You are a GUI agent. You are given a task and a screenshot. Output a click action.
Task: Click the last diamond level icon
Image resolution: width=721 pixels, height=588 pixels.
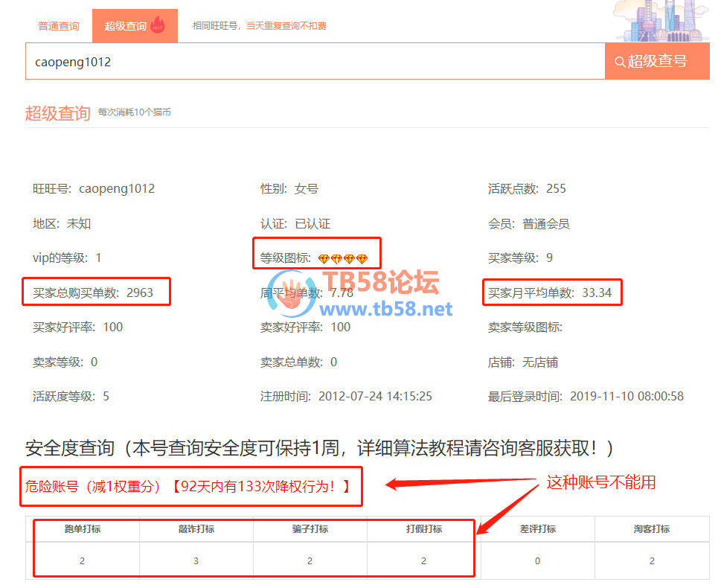(362, 259)
